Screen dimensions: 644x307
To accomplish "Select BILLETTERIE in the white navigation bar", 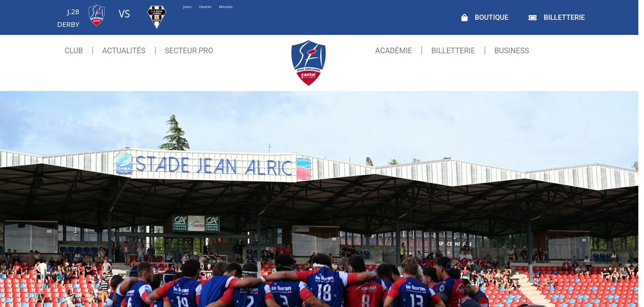I will (x=453, y=50).
